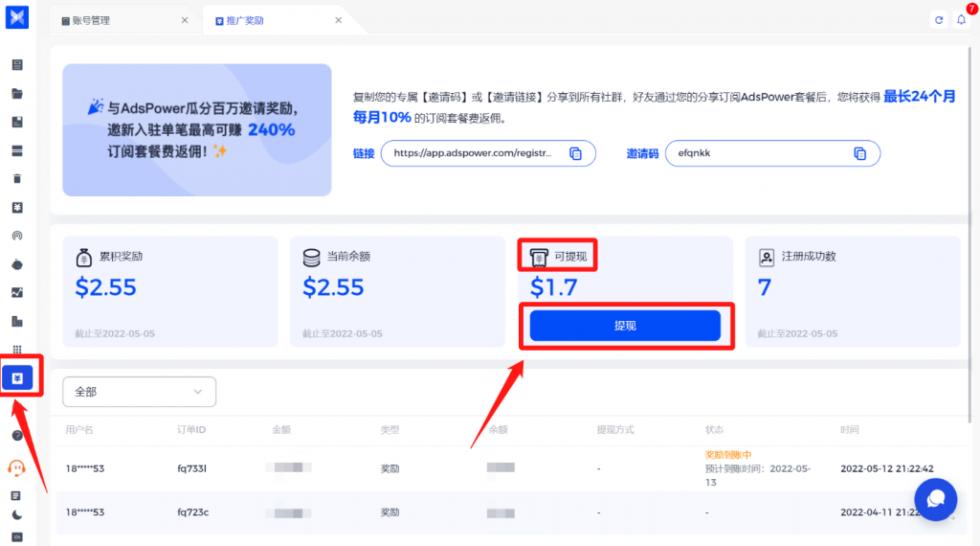
Task: Click the invitation code input field
Action: [x=772, y=153]
